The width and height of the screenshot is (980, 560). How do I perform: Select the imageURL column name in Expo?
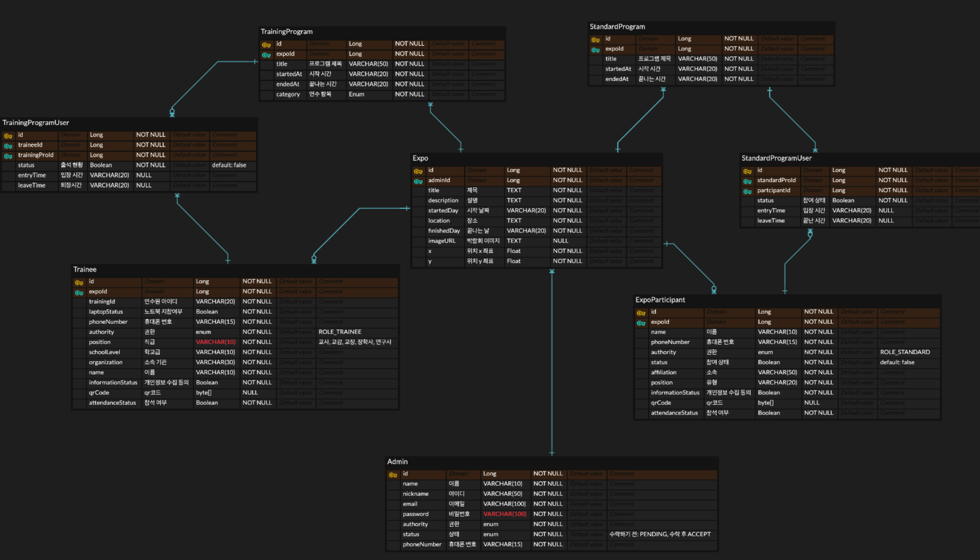coord(441,241)
